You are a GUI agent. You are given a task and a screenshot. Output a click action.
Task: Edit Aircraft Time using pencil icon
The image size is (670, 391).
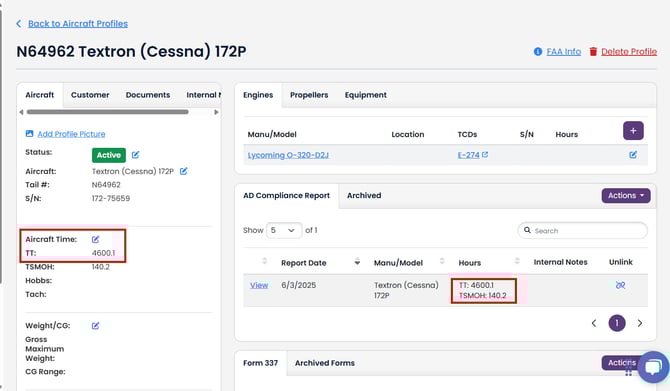pyautogui.click(x=96, y=239)
